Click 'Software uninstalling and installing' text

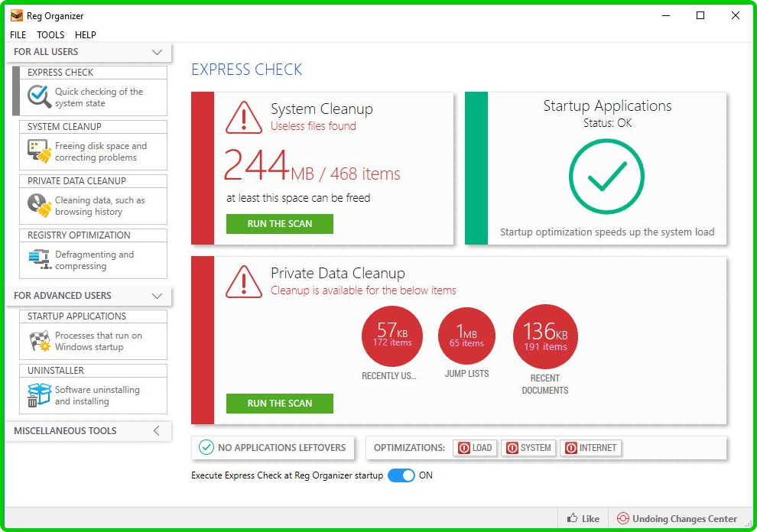(x=97, y=395)
